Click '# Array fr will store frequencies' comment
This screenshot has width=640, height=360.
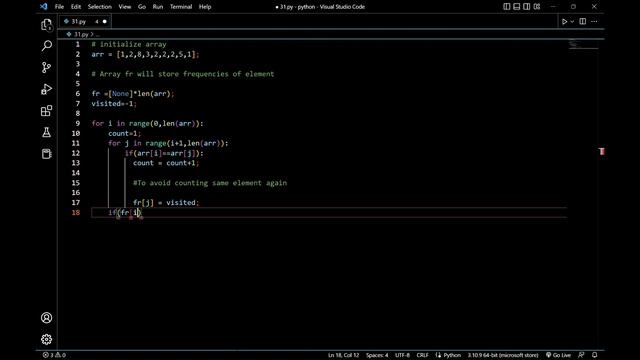pyautogui.click(x=183, y=74)
